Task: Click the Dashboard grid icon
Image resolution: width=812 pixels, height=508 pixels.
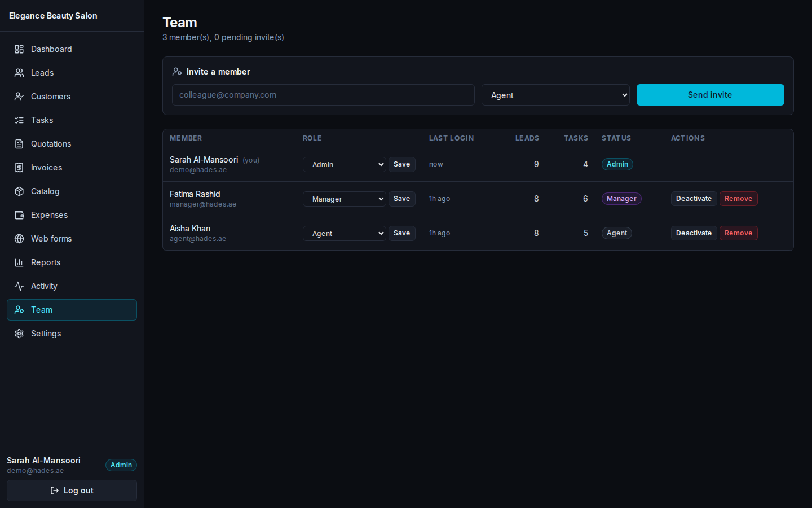Action: pyautogui.click(x=19, y=49)
